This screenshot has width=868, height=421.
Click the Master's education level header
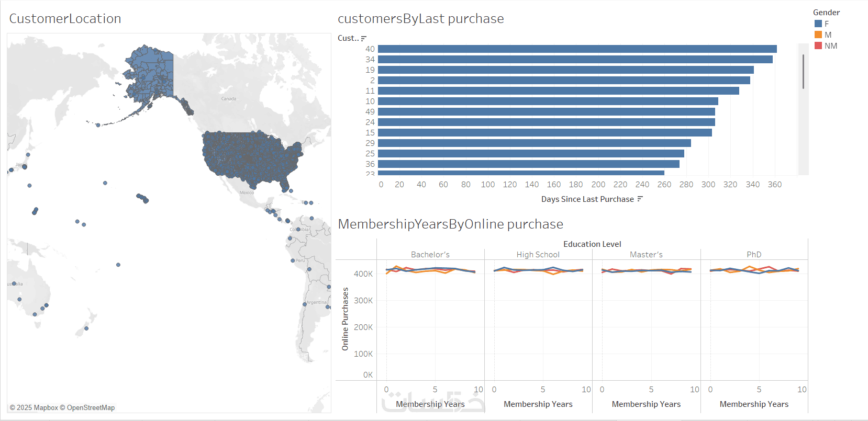[646, 255]
